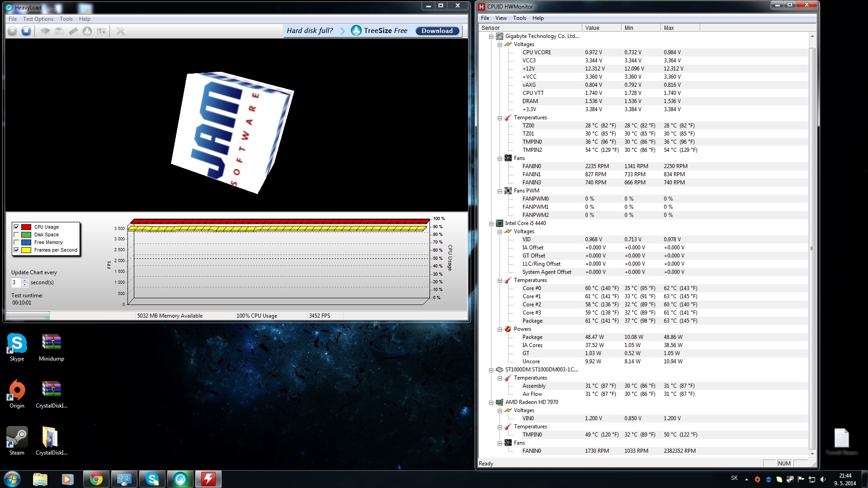Enable the Free Memory checkbox
Image resolution: width=868 pixels, height=488 pixels.
16,242
